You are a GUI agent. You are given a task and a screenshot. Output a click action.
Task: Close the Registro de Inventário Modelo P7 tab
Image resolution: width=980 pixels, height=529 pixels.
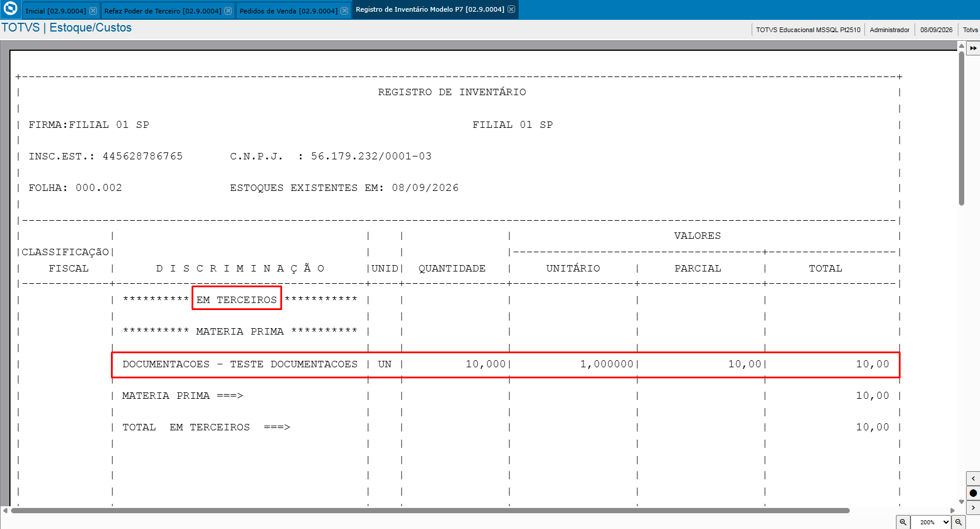click(x=512, y=9)
